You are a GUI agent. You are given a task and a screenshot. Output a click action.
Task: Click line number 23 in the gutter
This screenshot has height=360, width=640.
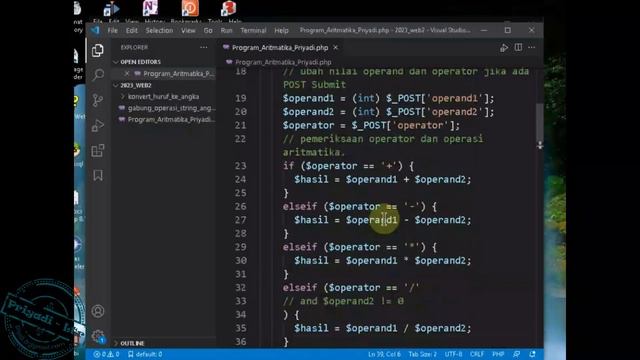tap(240, 166)
